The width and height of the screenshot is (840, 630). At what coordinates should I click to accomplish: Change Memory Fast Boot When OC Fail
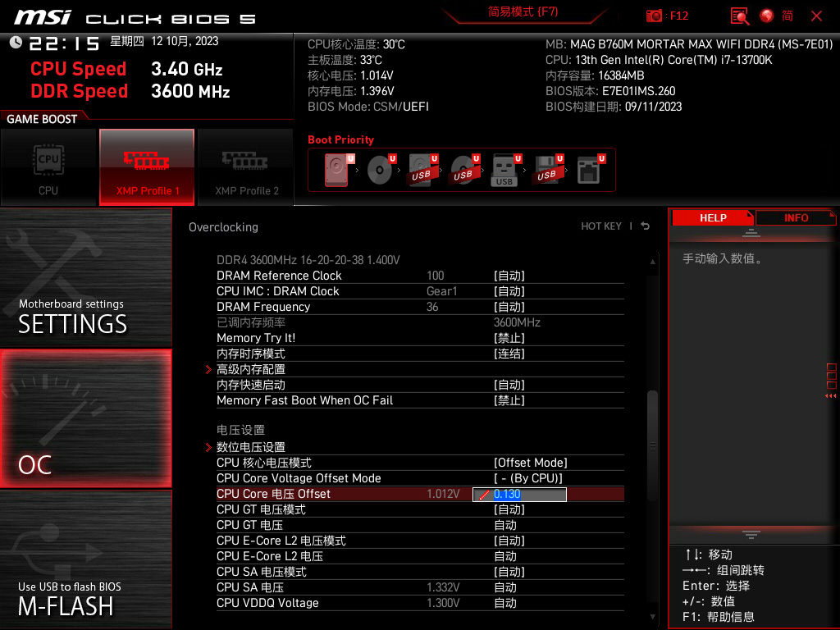[x=420, y=400]
